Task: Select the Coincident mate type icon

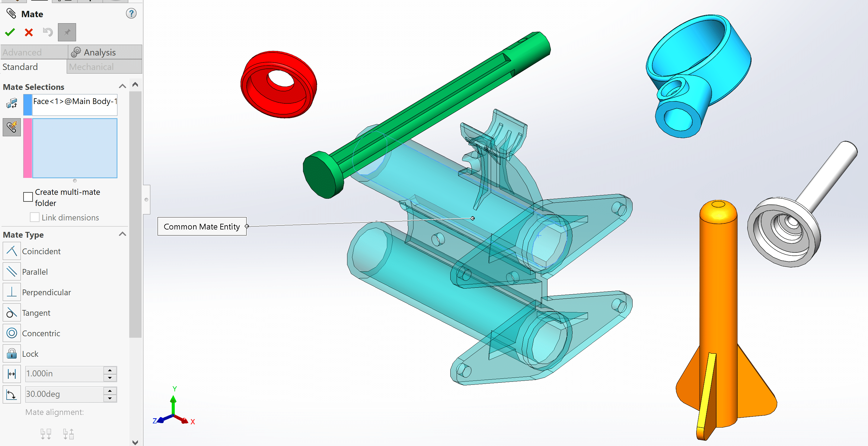Action: (x=11, y=251)
